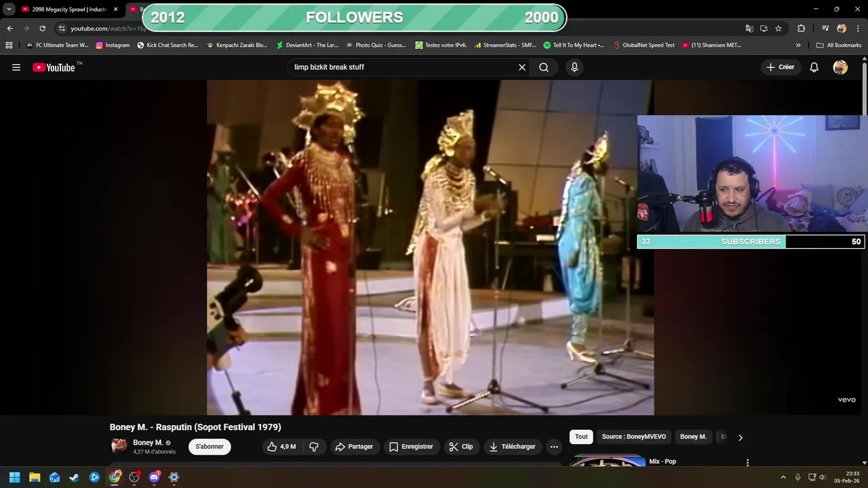The height and width of the screenshot is (488, 868).
Task: Open Testez votre IPv6 bookmark
Action: [x=441, y=45]
